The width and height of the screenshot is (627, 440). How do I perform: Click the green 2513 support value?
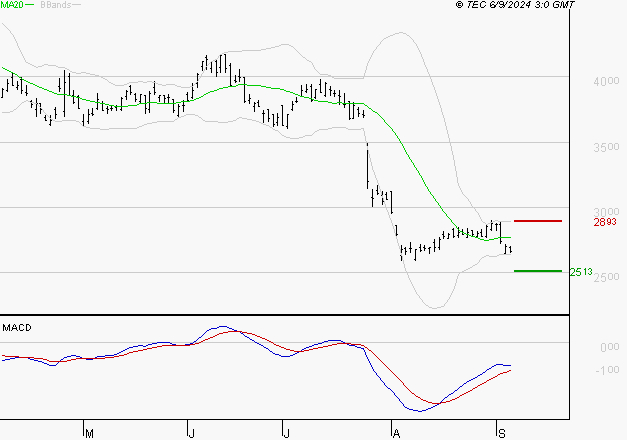(x=581, y=272)
